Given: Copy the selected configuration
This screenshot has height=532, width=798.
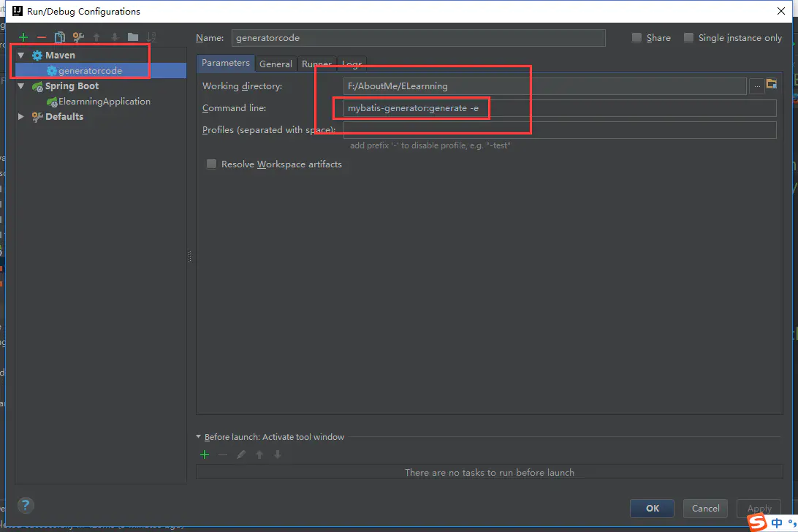Looking at the screenshot, I should (59, 37).
